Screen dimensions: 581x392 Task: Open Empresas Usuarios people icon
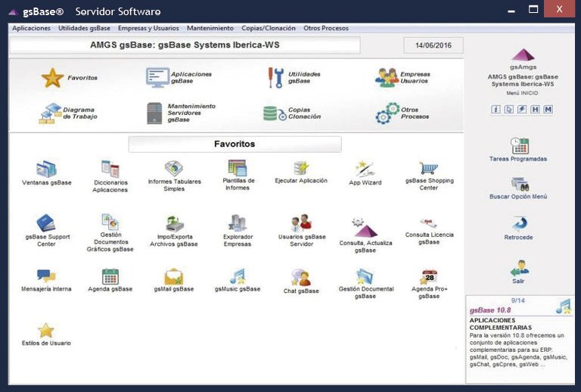pos(387,77)
